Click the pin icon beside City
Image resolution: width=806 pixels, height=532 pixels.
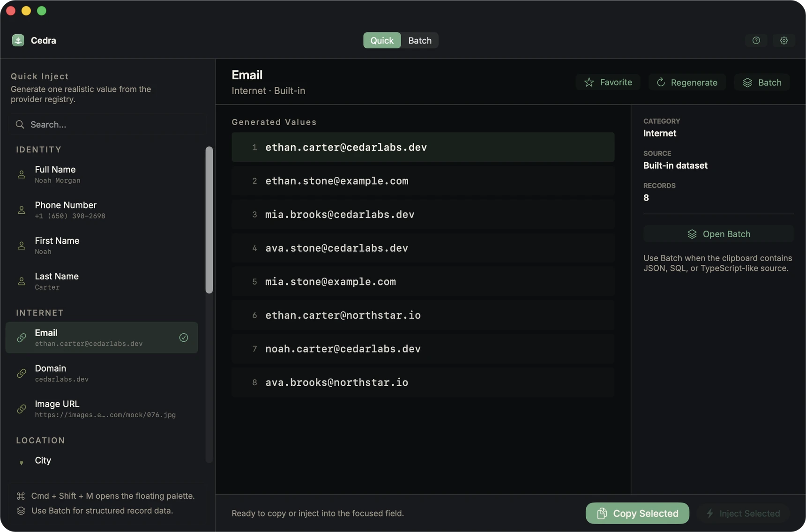pos(22,463)
